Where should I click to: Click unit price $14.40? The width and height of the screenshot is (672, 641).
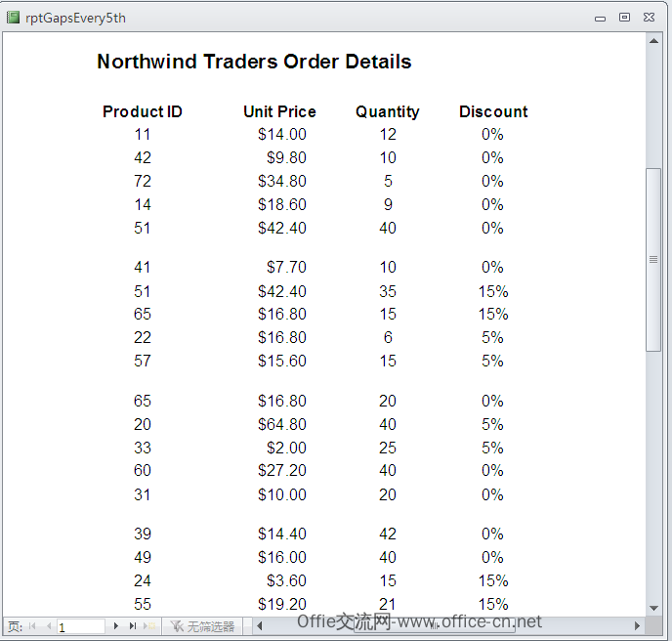tap(282, 534)
